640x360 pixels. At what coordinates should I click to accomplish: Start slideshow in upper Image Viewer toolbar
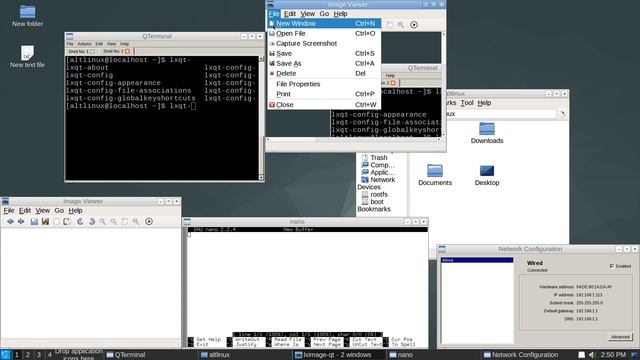point(414,24)
